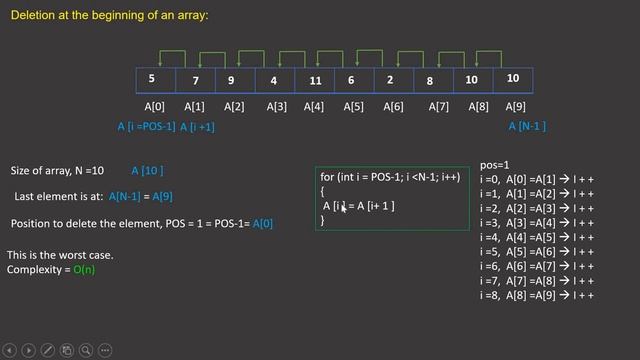Select array cell containing value 4

[x=275, y=80]
